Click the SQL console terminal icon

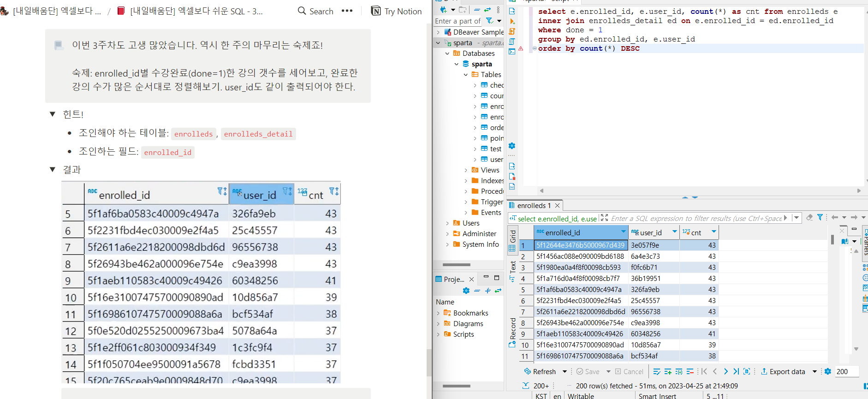[x=512, y=52]
